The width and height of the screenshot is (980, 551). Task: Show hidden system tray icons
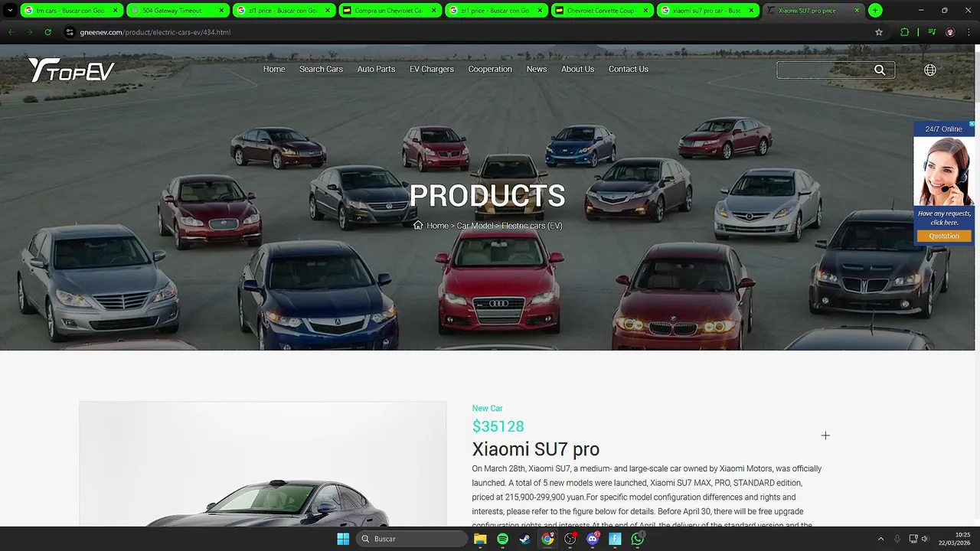click(880, 539)
